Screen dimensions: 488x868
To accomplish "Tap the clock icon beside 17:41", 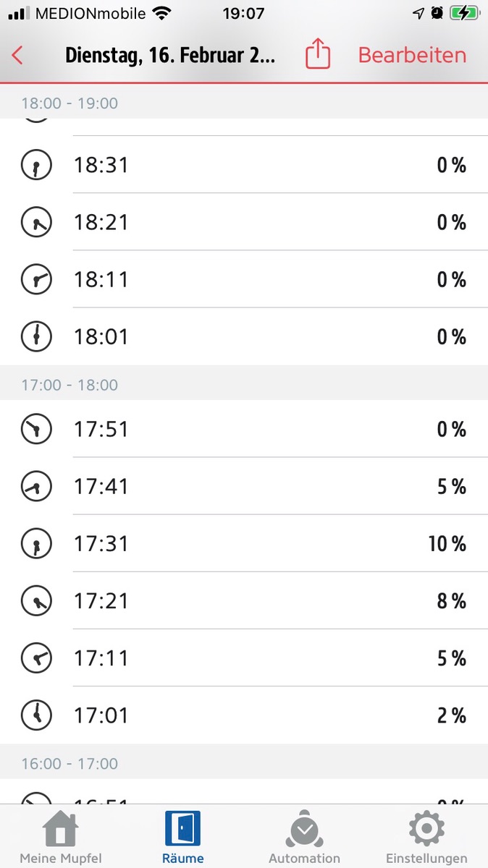I will (x=35, y=487).
